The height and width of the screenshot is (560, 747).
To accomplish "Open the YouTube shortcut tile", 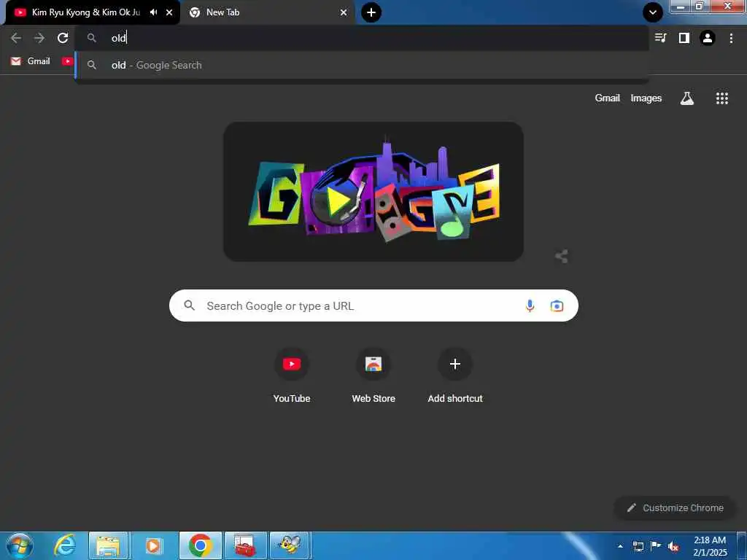I will pyautogui.click(x=292, y=376).
